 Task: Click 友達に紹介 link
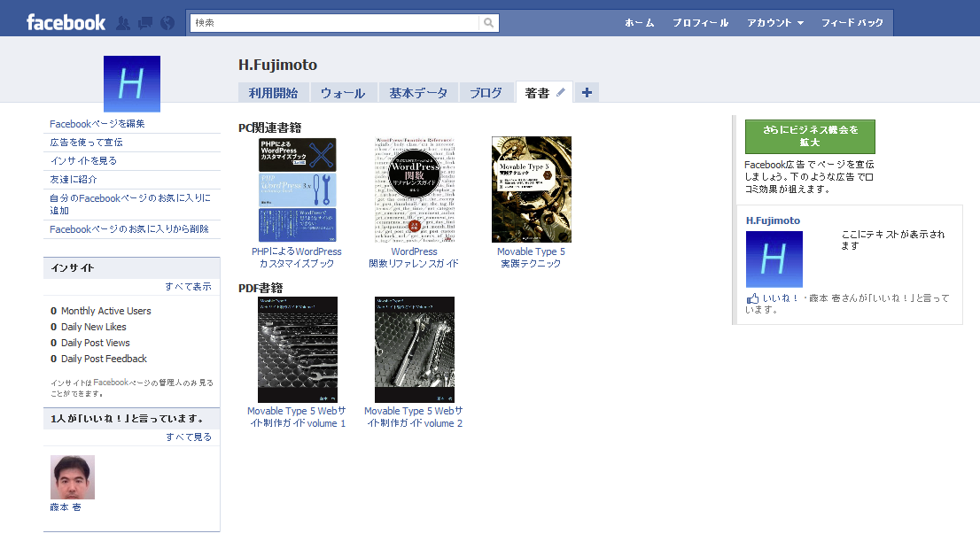click(74, 179)
